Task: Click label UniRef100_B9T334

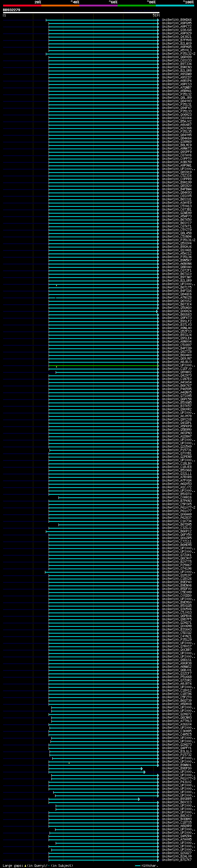Action: pos(176,64)
